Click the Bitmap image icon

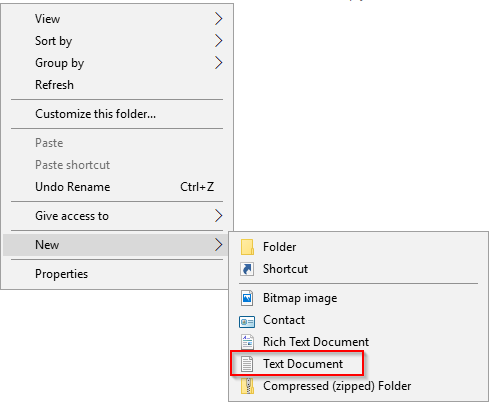(247, 298)
